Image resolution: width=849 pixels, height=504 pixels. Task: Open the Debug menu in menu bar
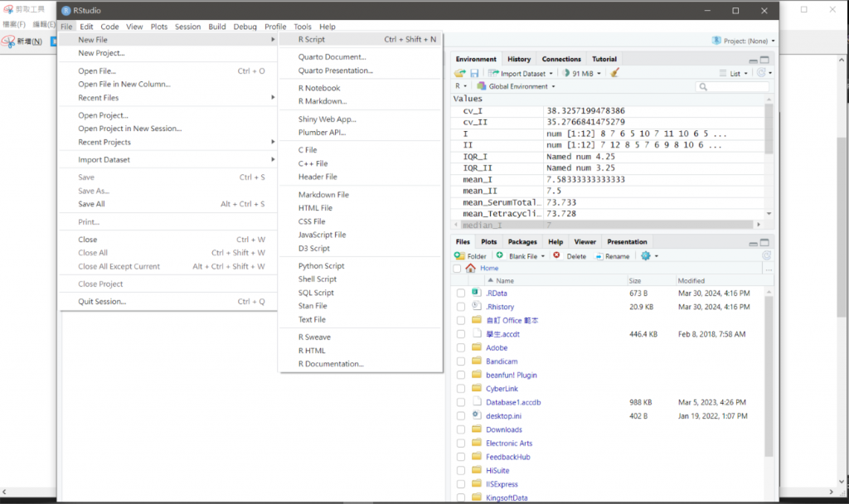(245, 27)
